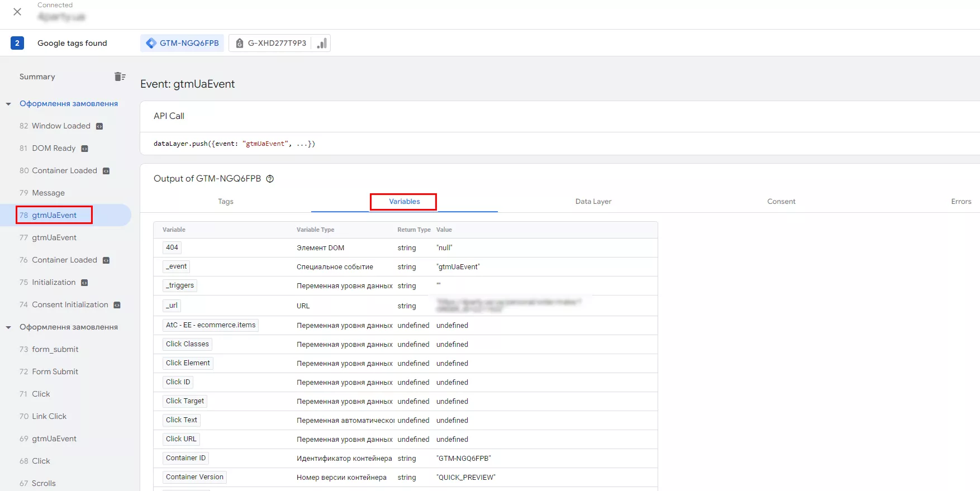Select event 77 gtmUaEvent

[48, 237]
